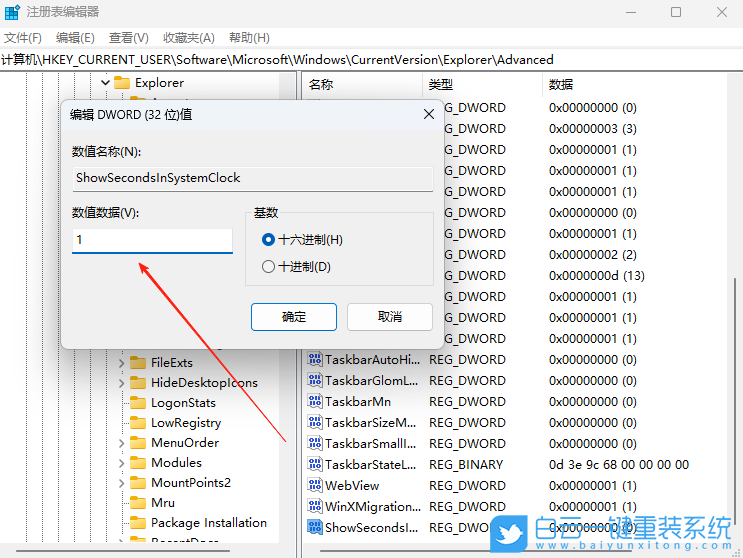743x558 pixels.
Task: Select the Explorer tree item label
Action: point(159,82)
